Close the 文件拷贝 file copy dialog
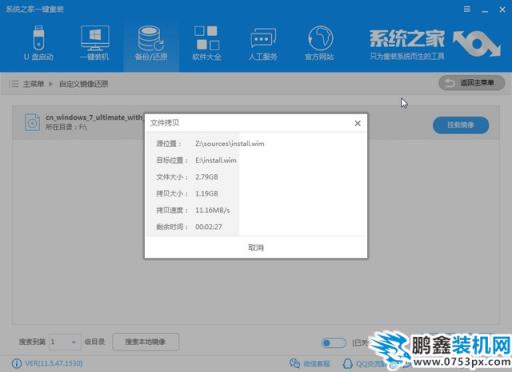The image size is (512, 372). 358,123
